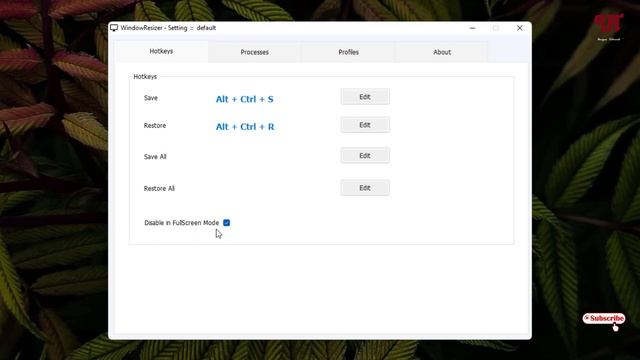640x360 pixels.
Task: Switch to the Hotkeys tab
Action: point(161,51)
